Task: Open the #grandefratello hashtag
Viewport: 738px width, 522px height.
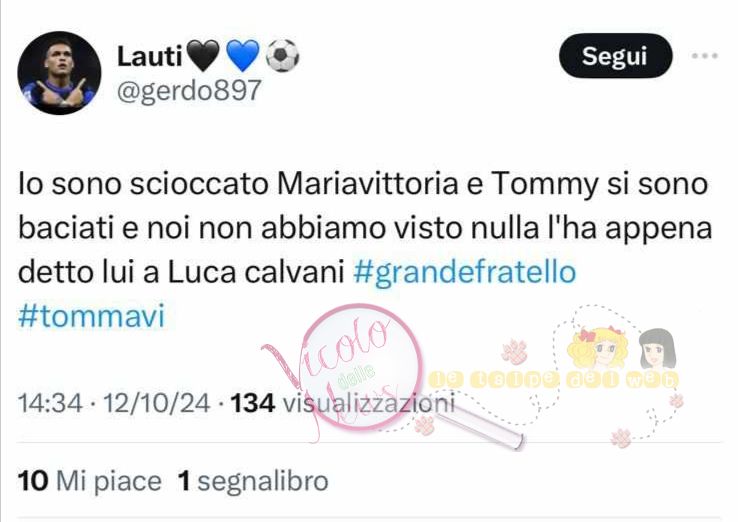Action: point(465,272)
